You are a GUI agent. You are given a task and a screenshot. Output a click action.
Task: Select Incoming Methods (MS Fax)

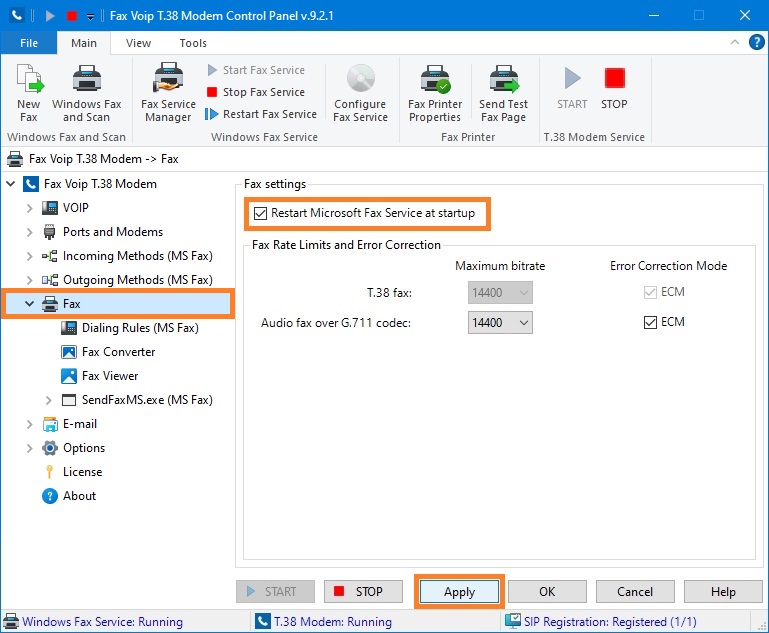[137, 256]
